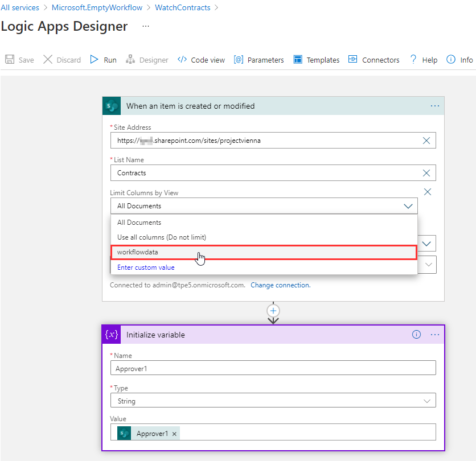
Task: Click Enter custom value option
Action: point(146,267)
